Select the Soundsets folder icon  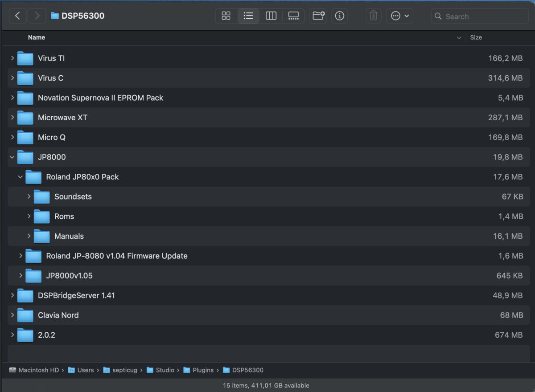pyautogui.click(x=42, y=196)
